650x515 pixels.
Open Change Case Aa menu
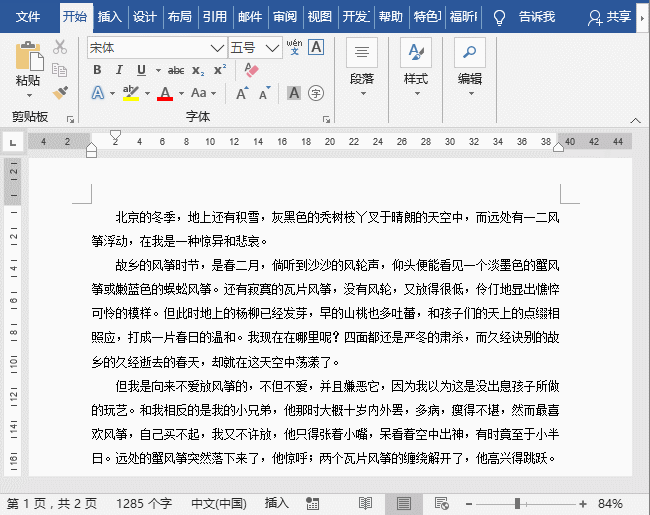[x=203, y=93]
